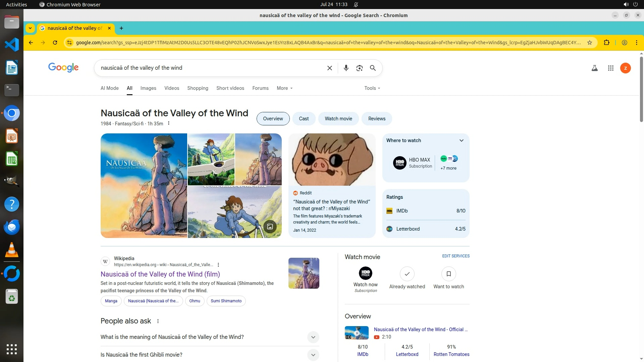Select the Overview chip
The image size is (644, 362).
[273, 119]
